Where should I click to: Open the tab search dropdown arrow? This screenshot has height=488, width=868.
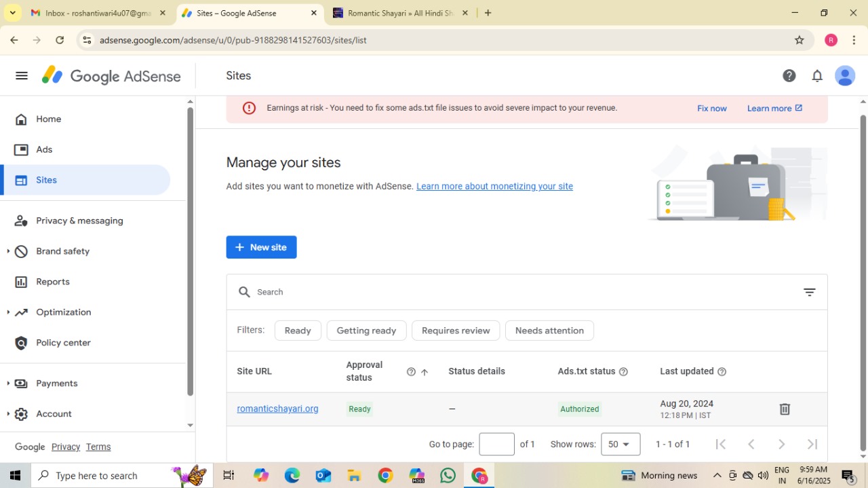13,13
